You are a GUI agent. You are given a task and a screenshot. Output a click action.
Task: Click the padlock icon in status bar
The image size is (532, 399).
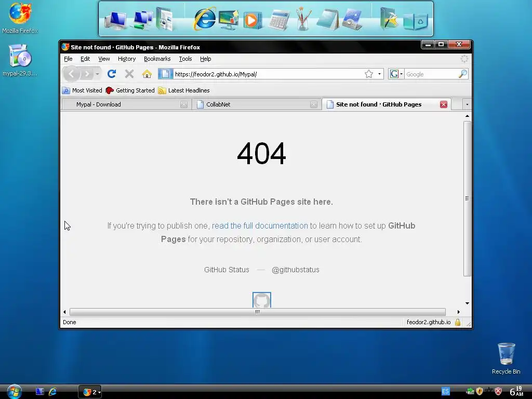(458, 322)
